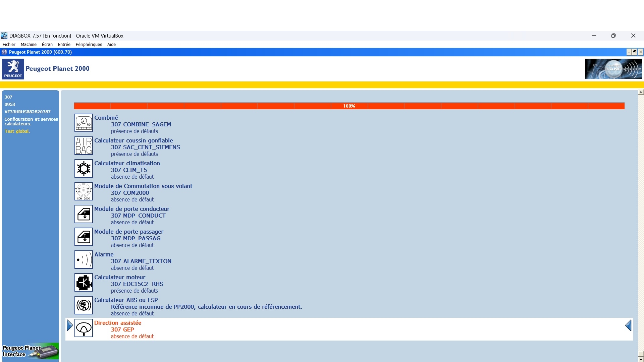Open the Fichier menu

point(9,44)
